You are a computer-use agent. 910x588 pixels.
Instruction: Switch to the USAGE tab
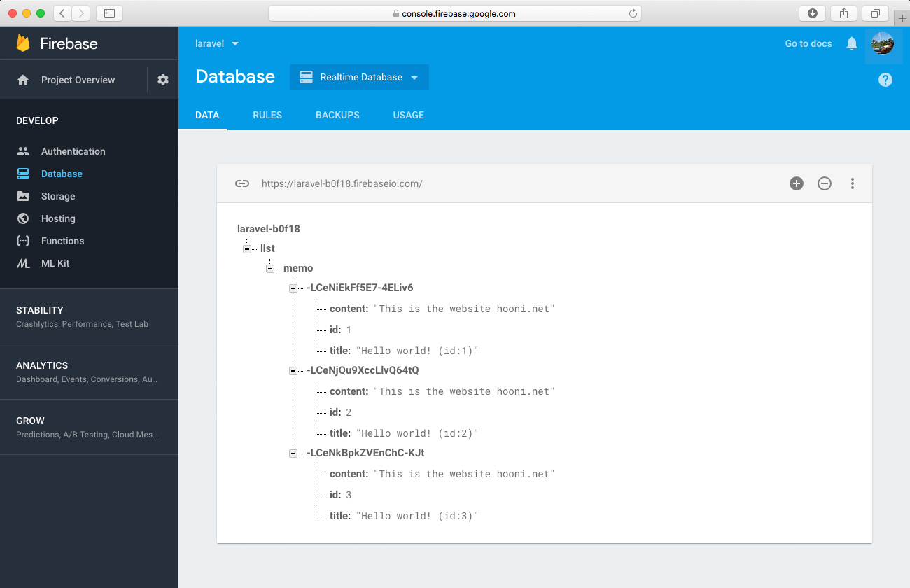[409, 115]
